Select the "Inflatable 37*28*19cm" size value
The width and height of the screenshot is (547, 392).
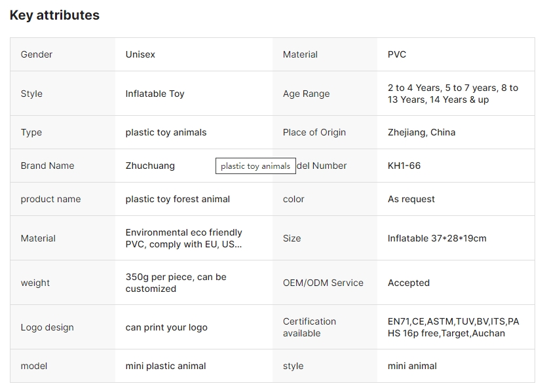click(437, 238)
